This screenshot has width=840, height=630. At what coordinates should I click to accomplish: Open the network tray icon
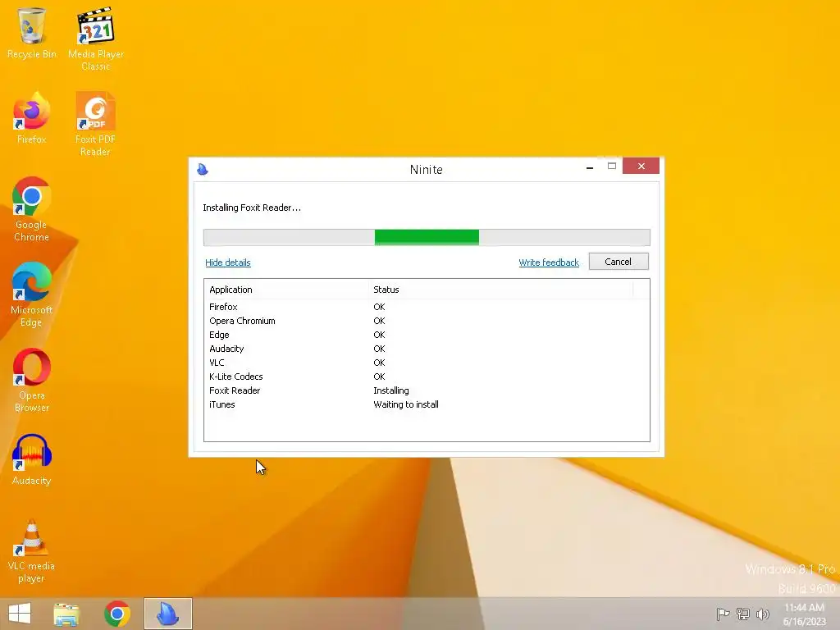point(742,614)
